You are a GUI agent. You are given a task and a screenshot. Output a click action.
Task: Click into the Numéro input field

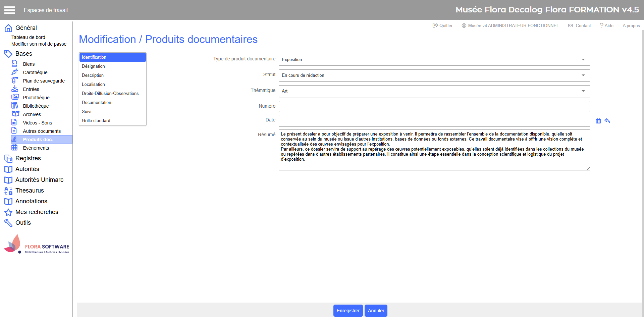point(434,107)
